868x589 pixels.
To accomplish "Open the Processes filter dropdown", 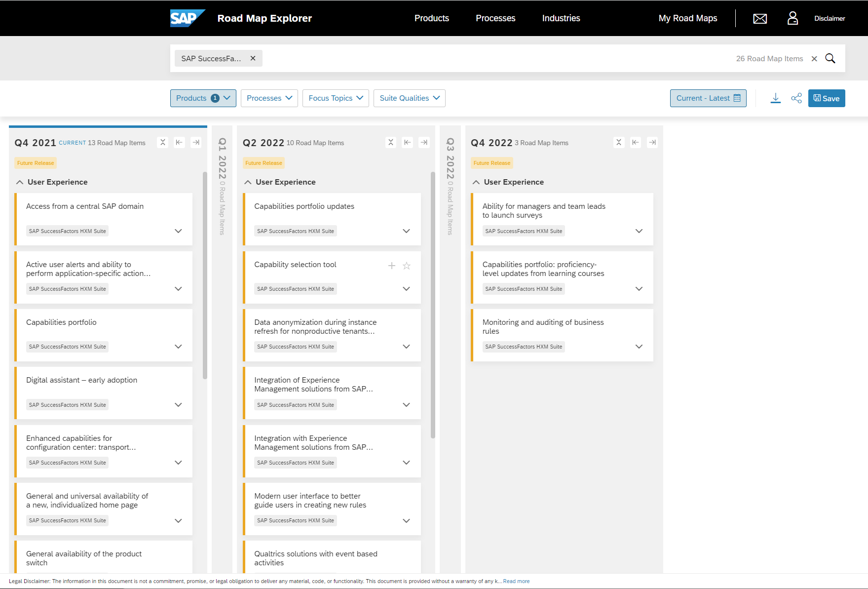I will 269,98.
